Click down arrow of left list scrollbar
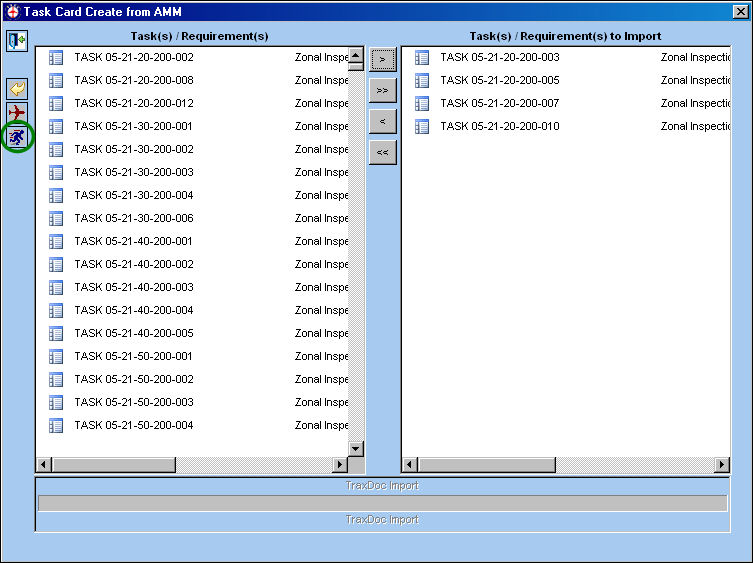The image size is (753, 563). click(x=356, y=449)
